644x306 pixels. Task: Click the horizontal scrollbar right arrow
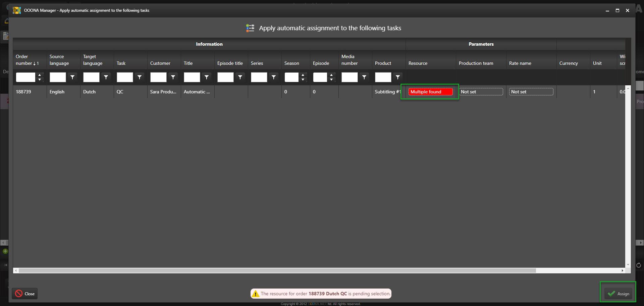623,270
